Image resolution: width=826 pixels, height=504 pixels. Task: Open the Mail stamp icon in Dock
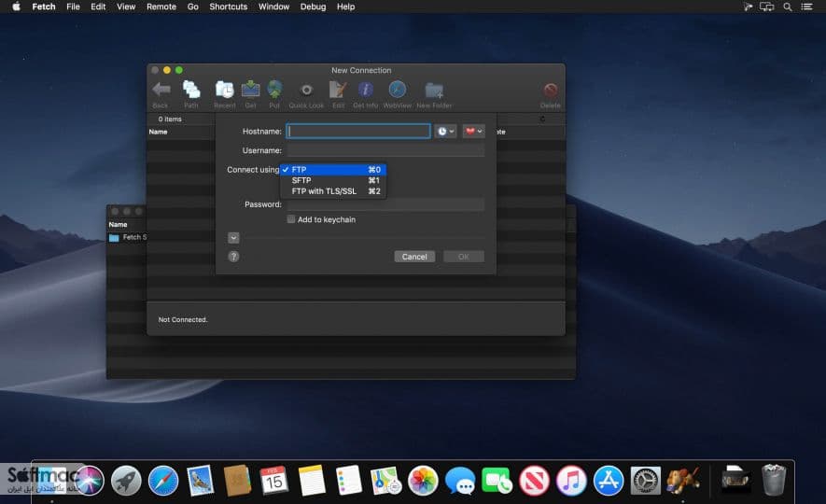pos(200,481)
